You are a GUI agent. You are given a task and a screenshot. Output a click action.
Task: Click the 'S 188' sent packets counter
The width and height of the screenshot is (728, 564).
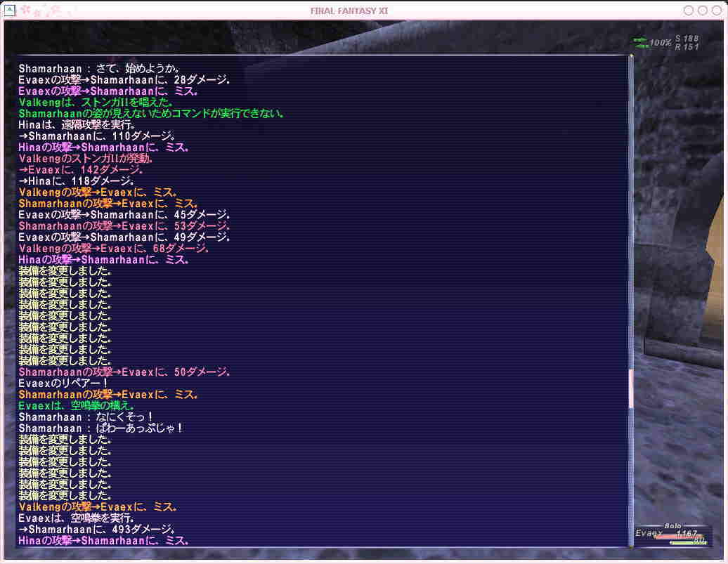[x=687, y=39]
